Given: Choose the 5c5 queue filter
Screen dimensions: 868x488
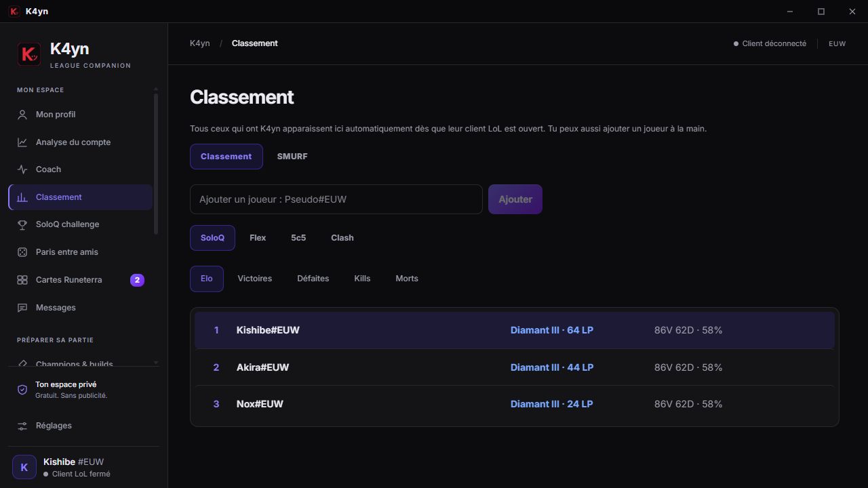Looking at the screenshot, I should (298, 238).
